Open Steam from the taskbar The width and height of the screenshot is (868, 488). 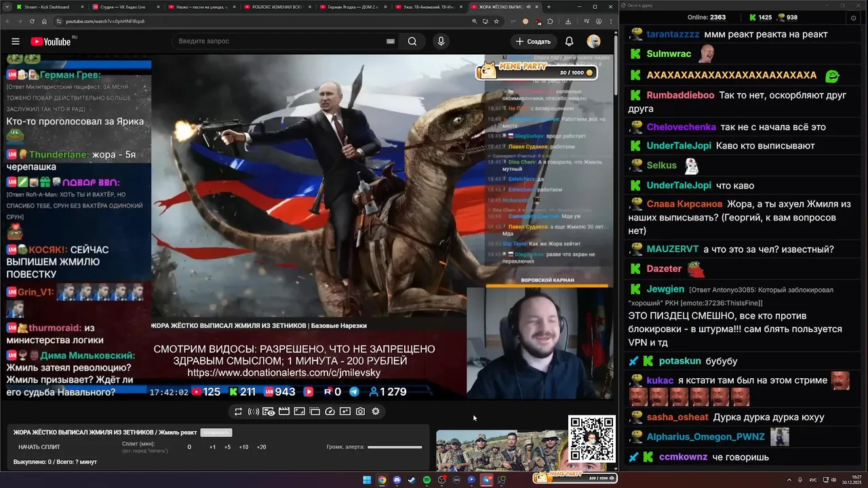click(x=412, y=480)
